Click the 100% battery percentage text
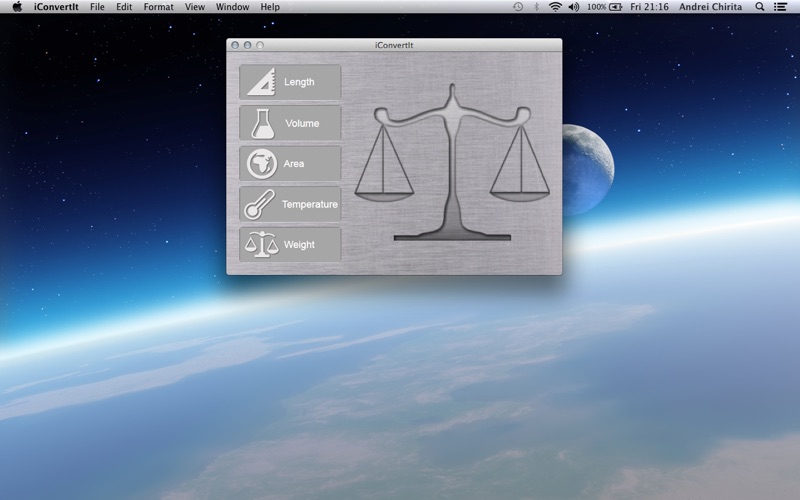Image resolution: width=800 pixels, height=500 pixels. 596,7
